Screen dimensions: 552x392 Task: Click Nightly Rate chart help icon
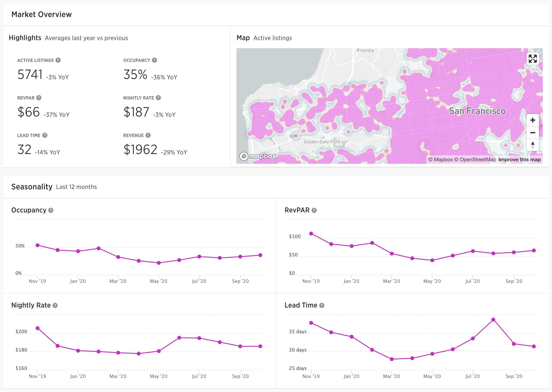(55, 305)
